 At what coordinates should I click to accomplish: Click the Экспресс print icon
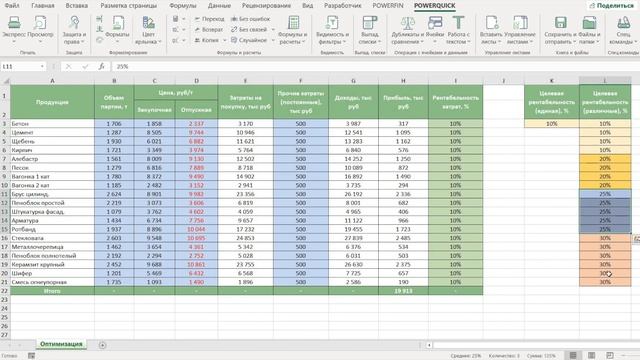coord(14,23)
